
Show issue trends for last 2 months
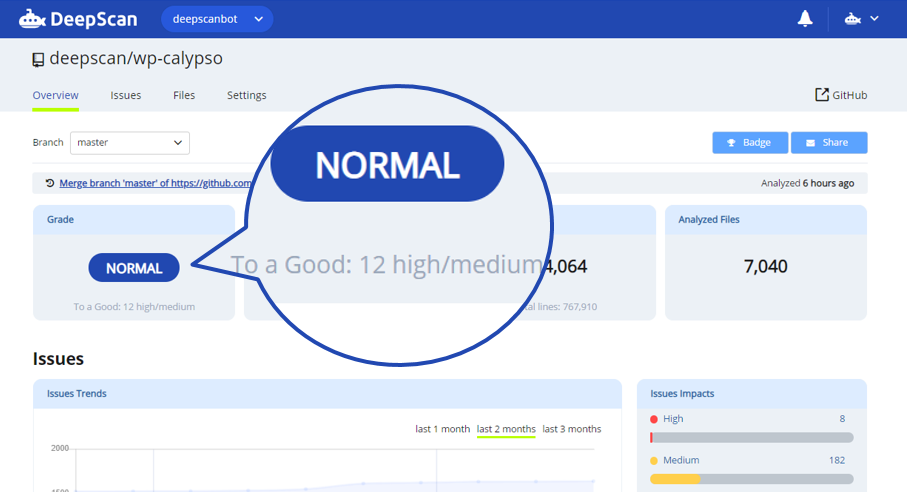pos(506,429)
